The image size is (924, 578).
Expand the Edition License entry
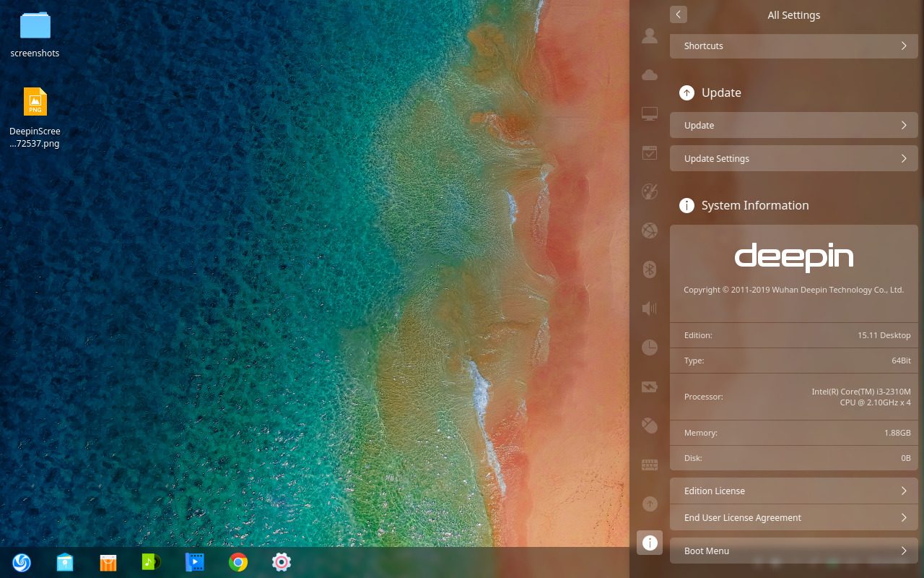[794, 491]
